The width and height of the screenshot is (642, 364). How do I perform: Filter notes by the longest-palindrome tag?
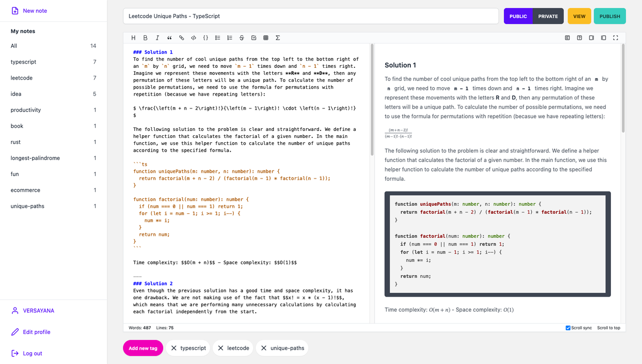click(x=53, y=158)
